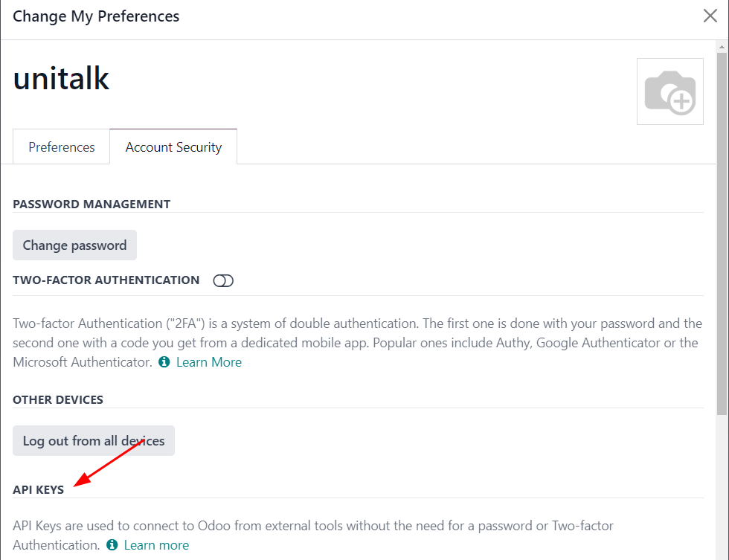Click the API Keys section heading
The width and height of the screenshot is (729, 560).
click(x=39, y=489)
